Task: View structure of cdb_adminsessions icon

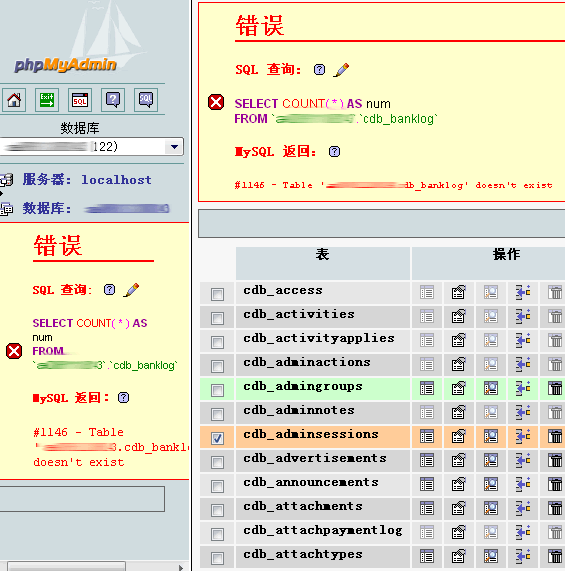Action: [x=459, y=436]
